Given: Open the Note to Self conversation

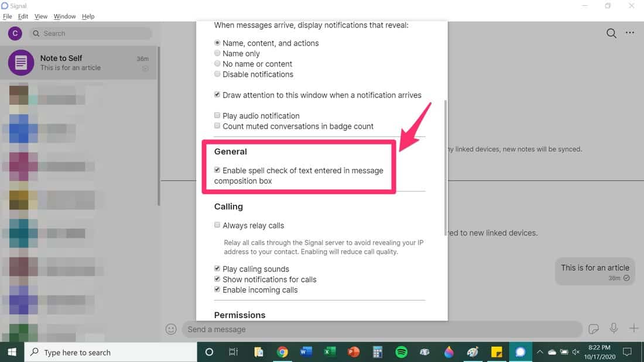Looking at the screenshot, I should tap(78, 63).
